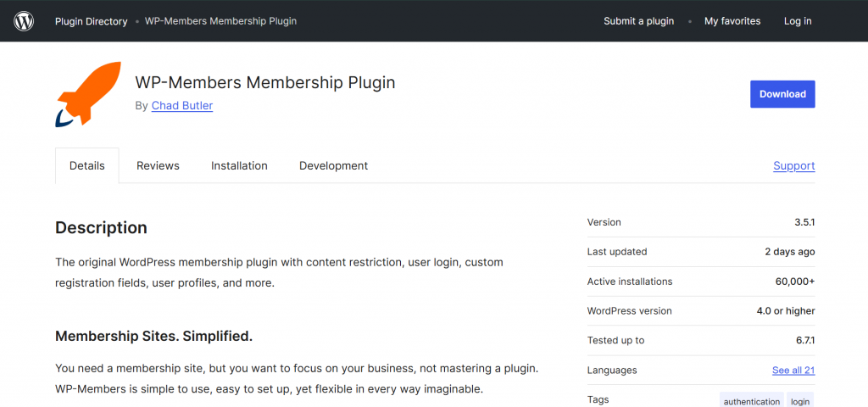Select the Details tab

pyautogui.click(x=87, y=165)
